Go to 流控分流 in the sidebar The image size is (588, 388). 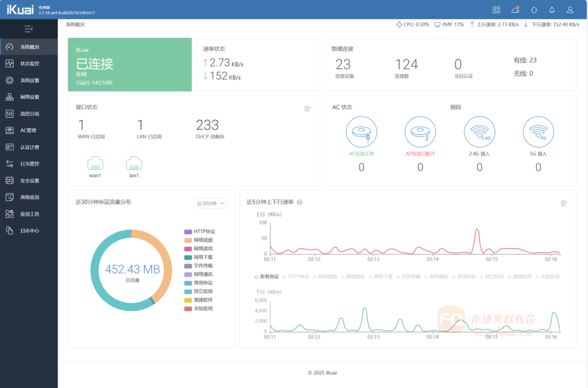click(x=29, y=114)
